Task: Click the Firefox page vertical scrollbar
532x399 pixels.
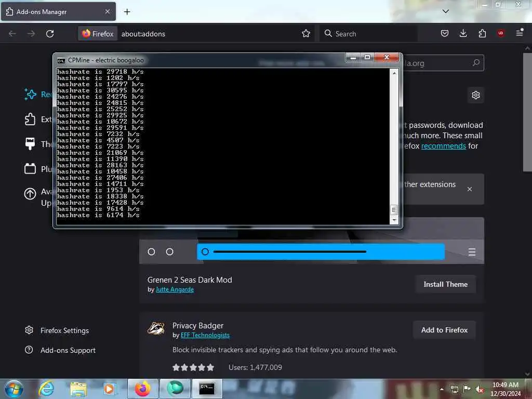Action: (527, 112)
